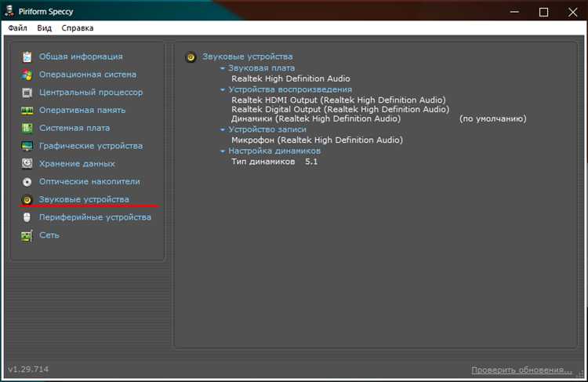Open Оптические накопители section
The image size is (588, 382).
click(x=89, y=182)
